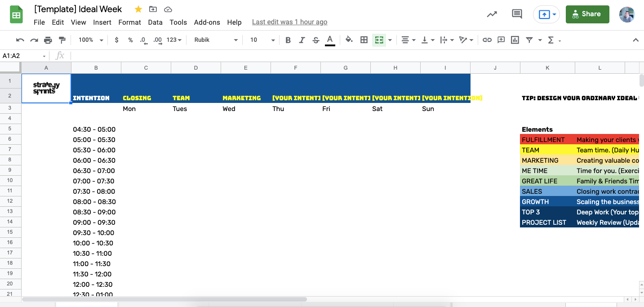
Task: Click the Print icon
Action: [x=48, y=40]
